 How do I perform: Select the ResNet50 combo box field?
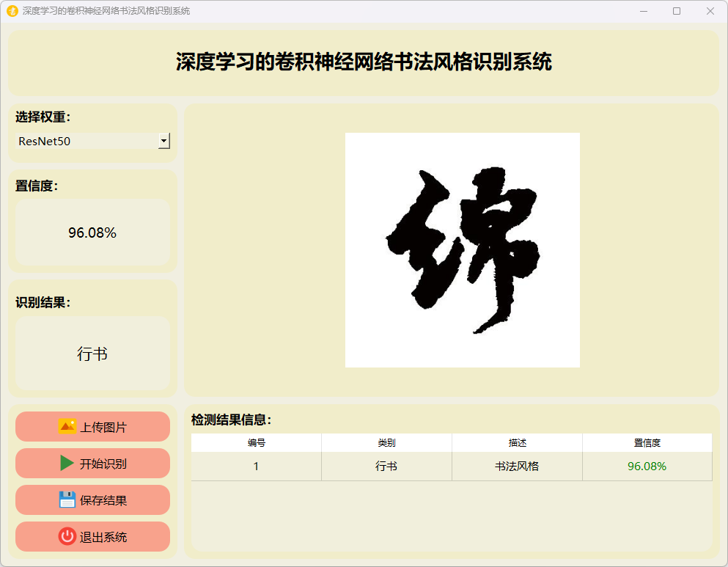pos(87,141)
